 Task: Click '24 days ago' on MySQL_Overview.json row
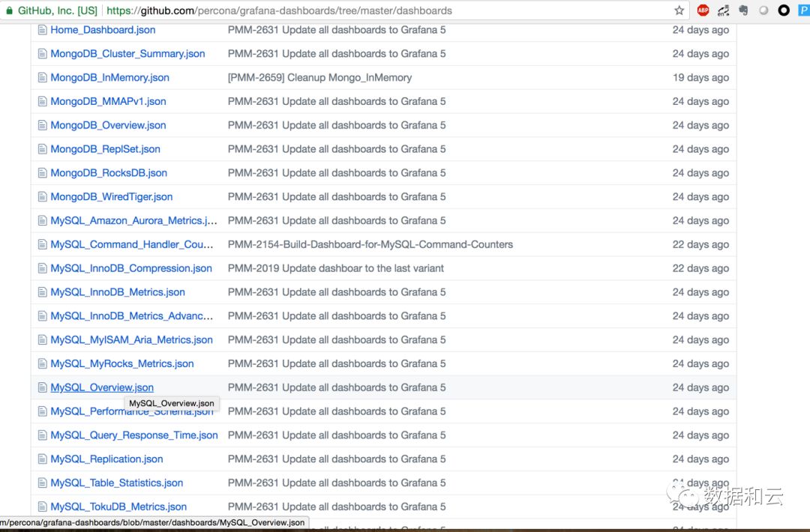[x=700, y=387]
